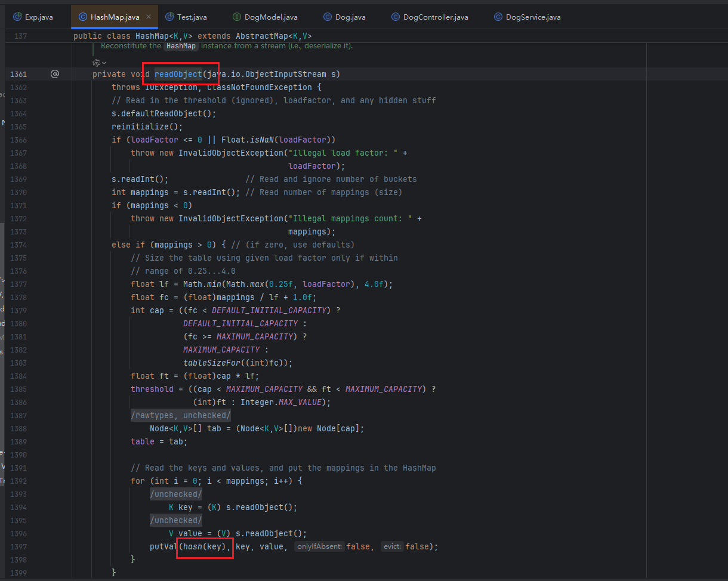Close the HashMap.java editor tab
This screenshot has width=728, height=581.
click(149, 17)
